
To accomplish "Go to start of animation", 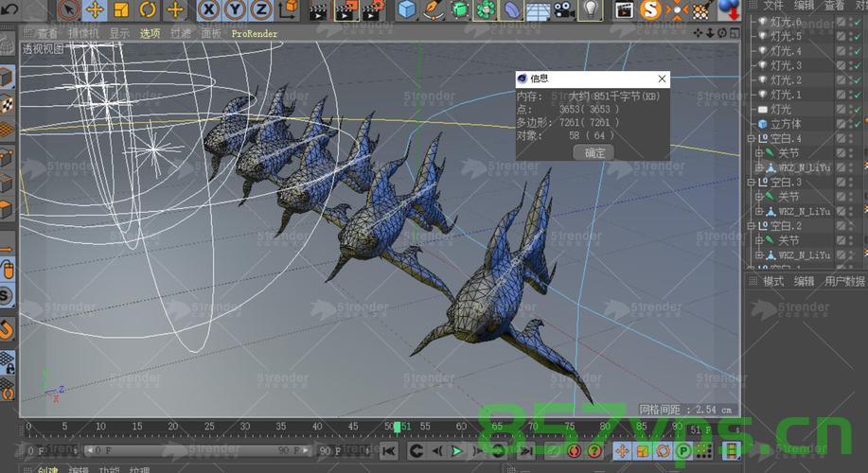I will (389, 451).
